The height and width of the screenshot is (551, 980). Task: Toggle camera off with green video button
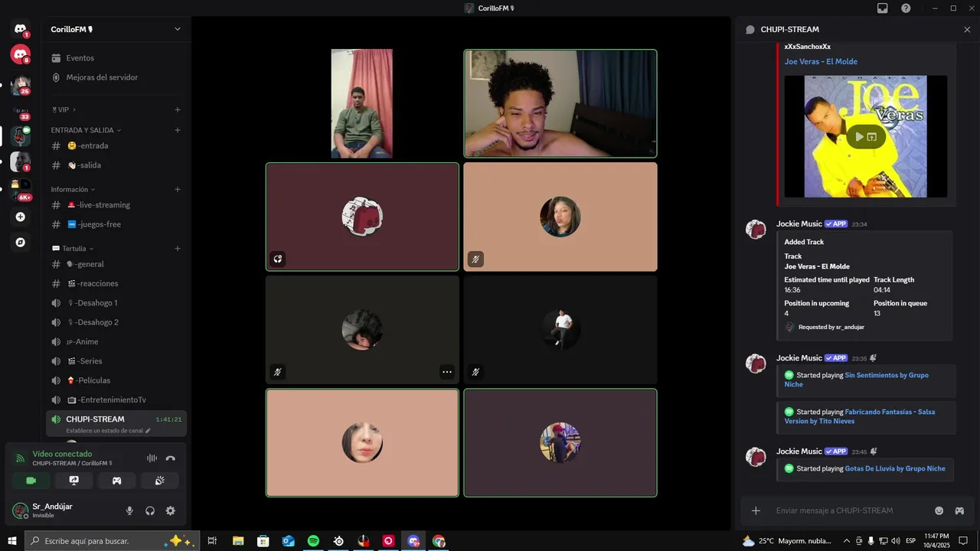[x=31, y=481]
